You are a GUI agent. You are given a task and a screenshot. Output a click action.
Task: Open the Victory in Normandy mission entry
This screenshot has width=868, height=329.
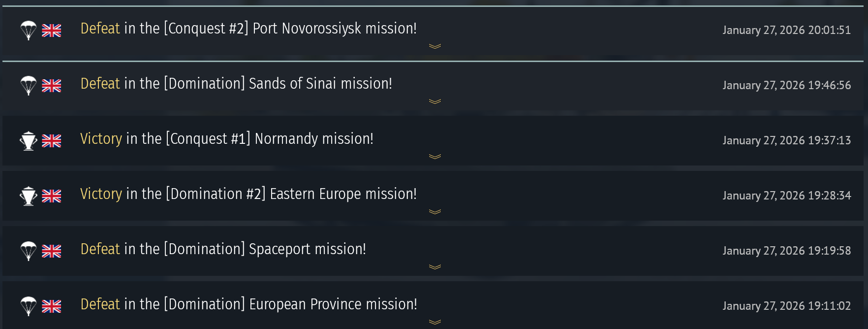227,139
